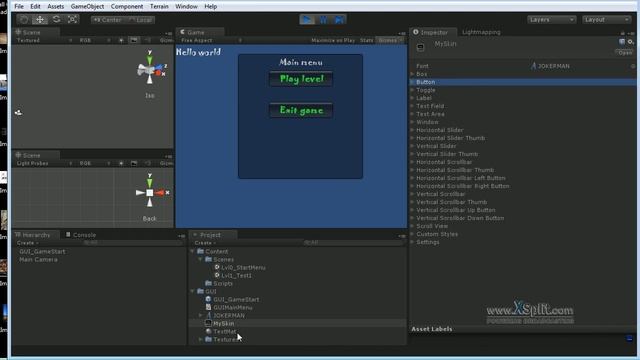Image resolution: width=640 pixels, height=360 pixels.
Task: Click the Font object picker circle
Action: pyautogui.click(x=633, y=66)
